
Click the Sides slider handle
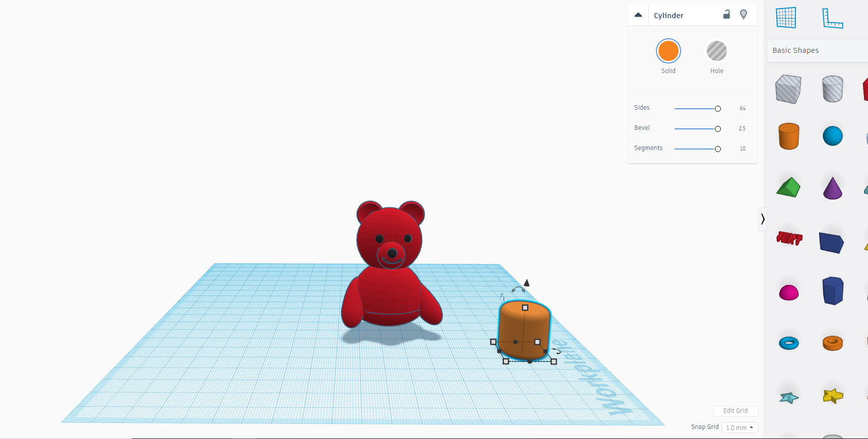[718, 109]
